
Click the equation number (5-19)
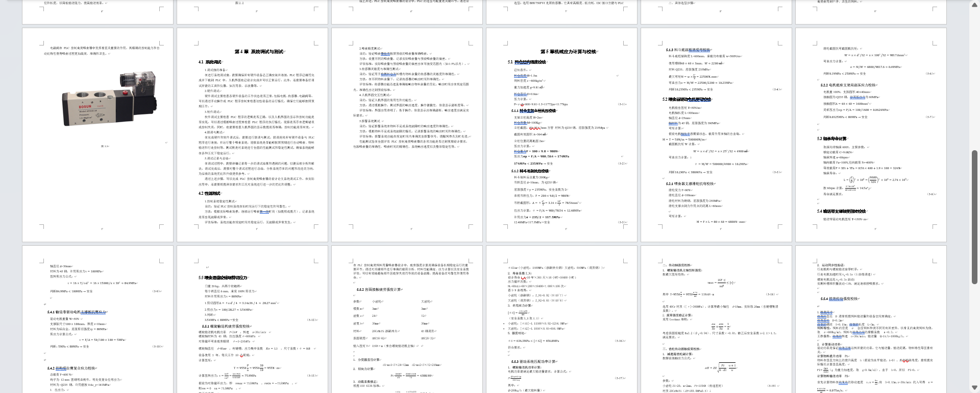pyautogui.click(x=771, y=386)
